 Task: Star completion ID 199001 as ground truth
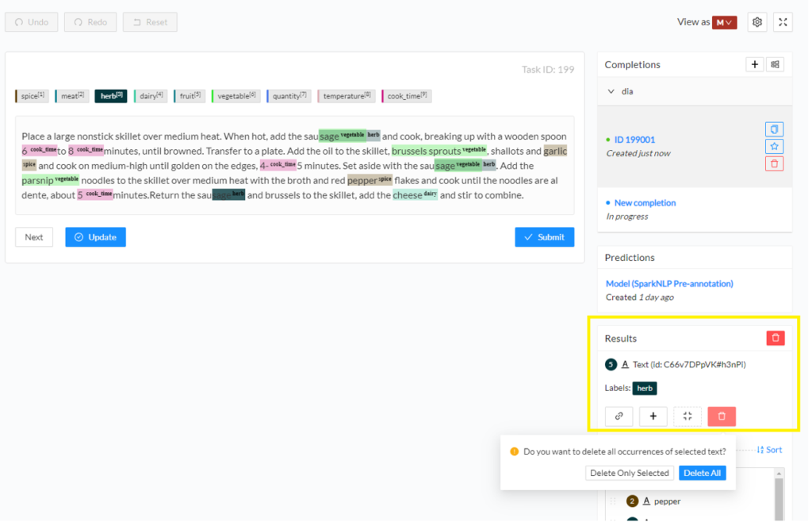point(773,146)
